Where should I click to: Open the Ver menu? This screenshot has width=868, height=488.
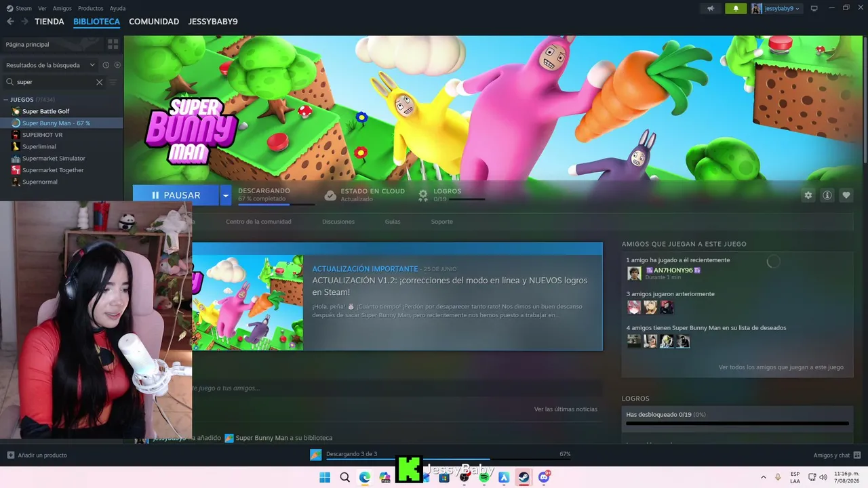coord(42,8)
